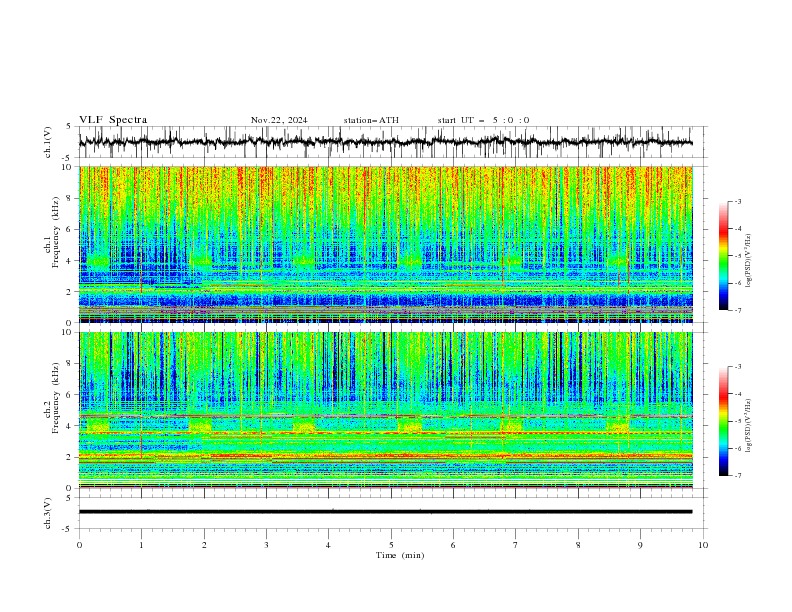792x612 pixels.
Task: Click the upper color bar "-3" label
Action: 738,201
